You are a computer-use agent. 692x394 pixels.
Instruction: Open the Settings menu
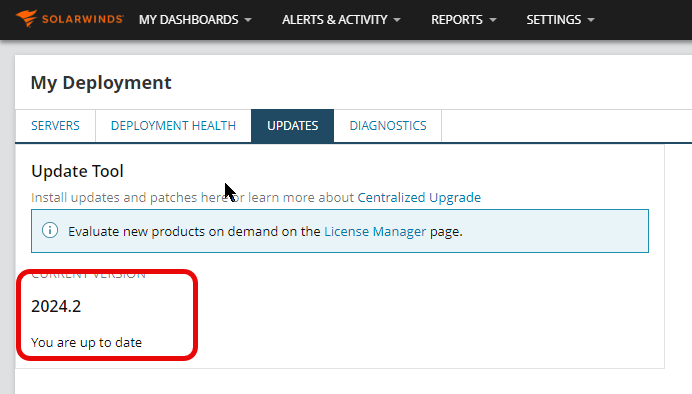click(560, 19)
